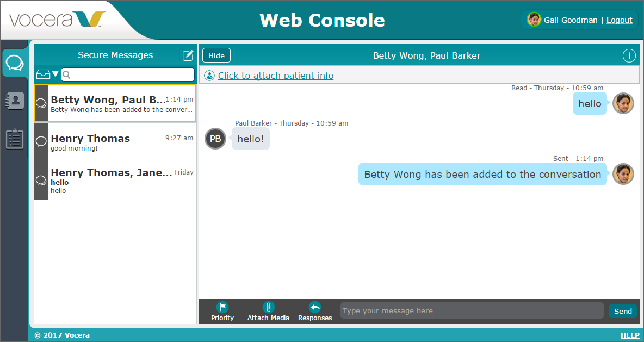
Task: Click the 'Type your message here' field
Action: [472, 311]
